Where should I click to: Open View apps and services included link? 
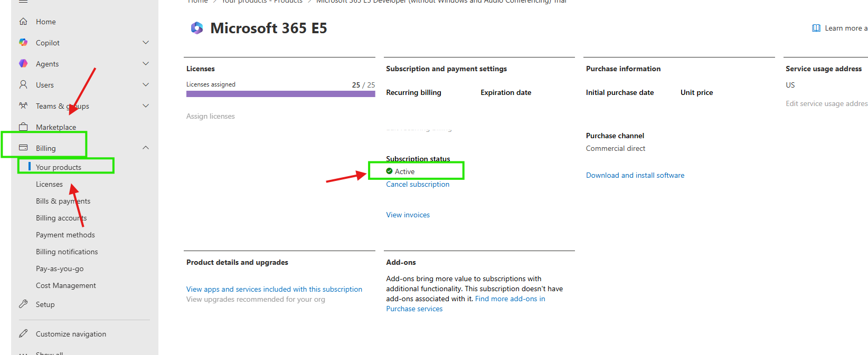pos(274,289)
